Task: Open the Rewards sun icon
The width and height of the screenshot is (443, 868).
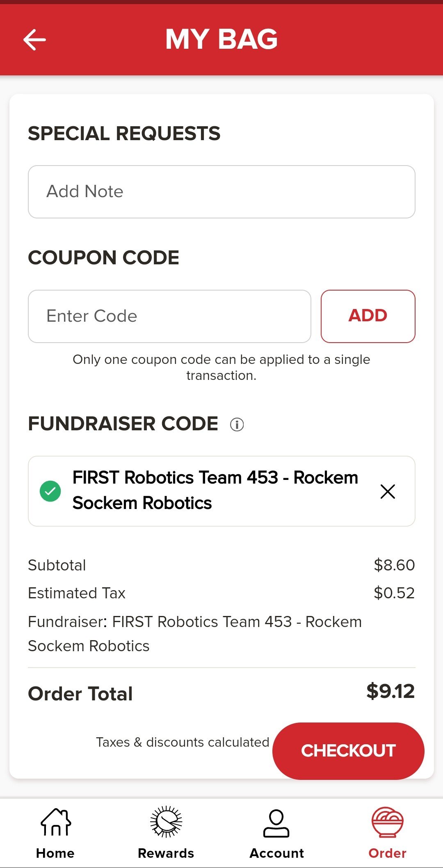Action: tap(166, 822)
